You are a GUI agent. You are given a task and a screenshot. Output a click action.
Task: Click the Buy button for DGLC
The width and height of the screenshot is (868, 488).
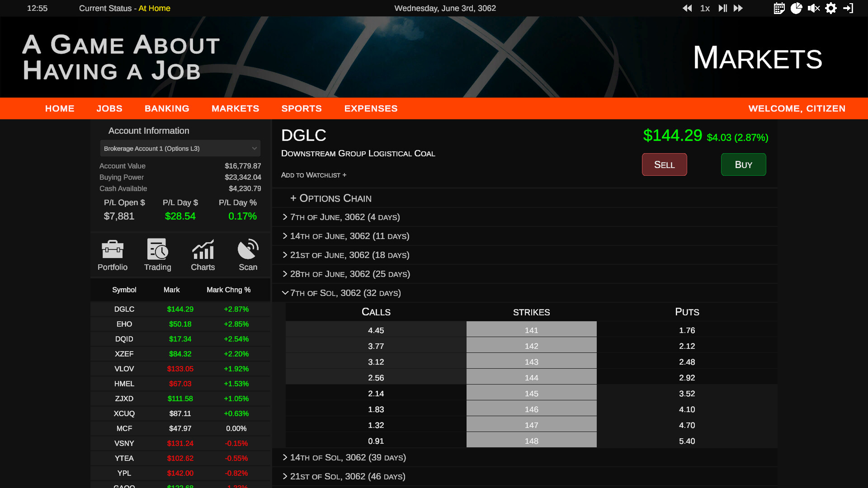coord(743,164)
